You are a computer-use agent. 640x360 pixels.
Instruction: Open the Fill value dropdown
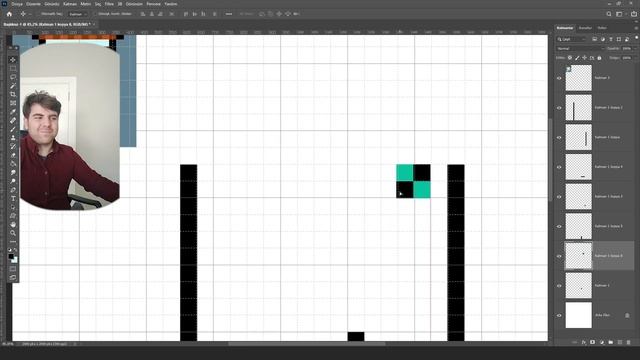pyautogui.click(x=636, y=58)
